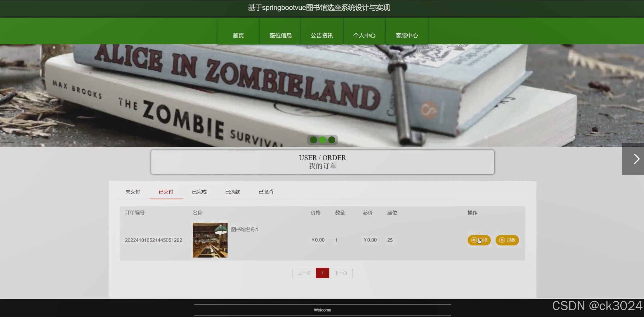The width and height of the screenshot is (644, 317).
Task: Switch to the 未支付 unpaid tab
Action: 133,192
